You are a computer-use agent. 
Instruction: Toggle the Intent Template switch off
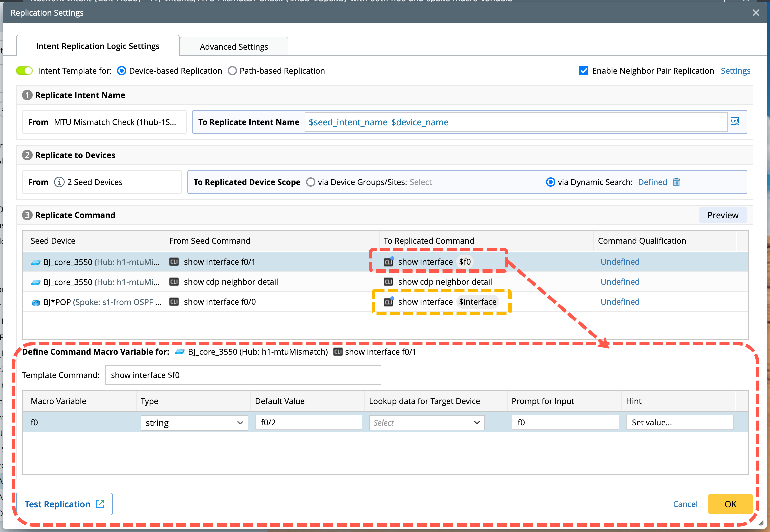pyautogui.click(x=24, y=71)
